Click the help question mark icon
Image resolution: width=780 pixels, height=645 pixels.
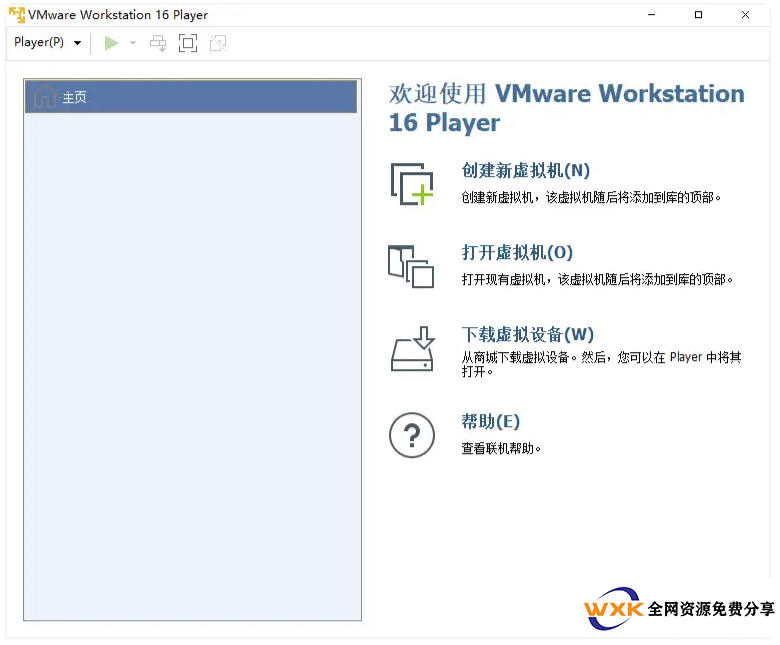412,435
